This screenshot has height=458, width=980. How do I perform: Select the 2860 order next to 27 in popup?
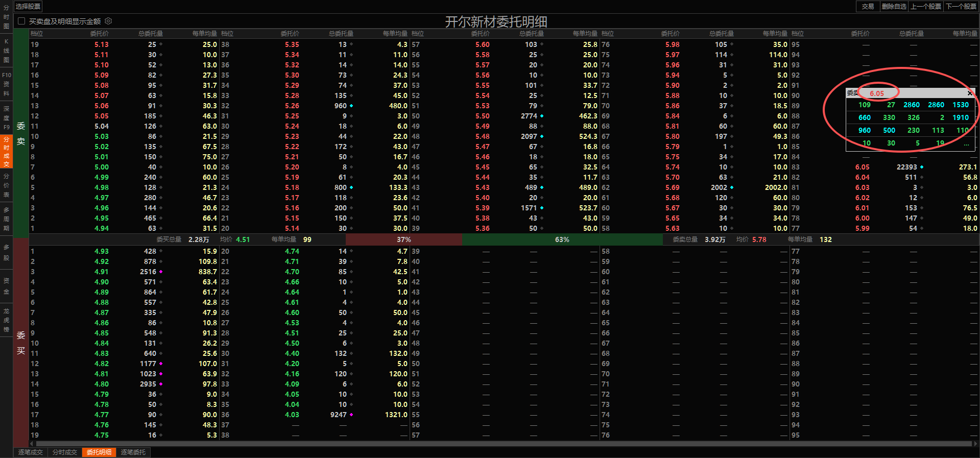[912, 105]
